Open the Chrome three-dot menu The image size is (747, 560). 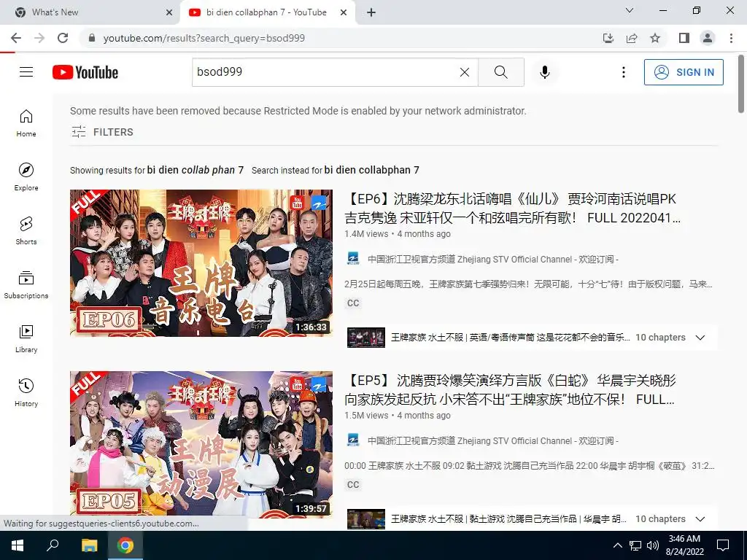tap(731, 38)
